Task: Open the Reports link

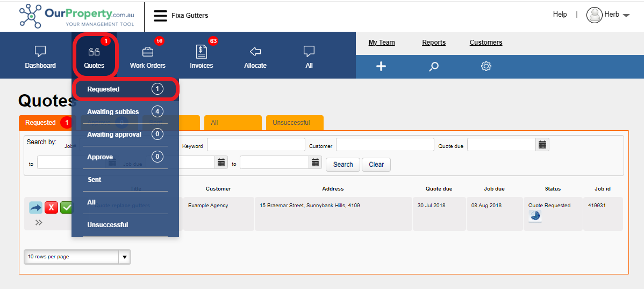Action: pos(434,43)
